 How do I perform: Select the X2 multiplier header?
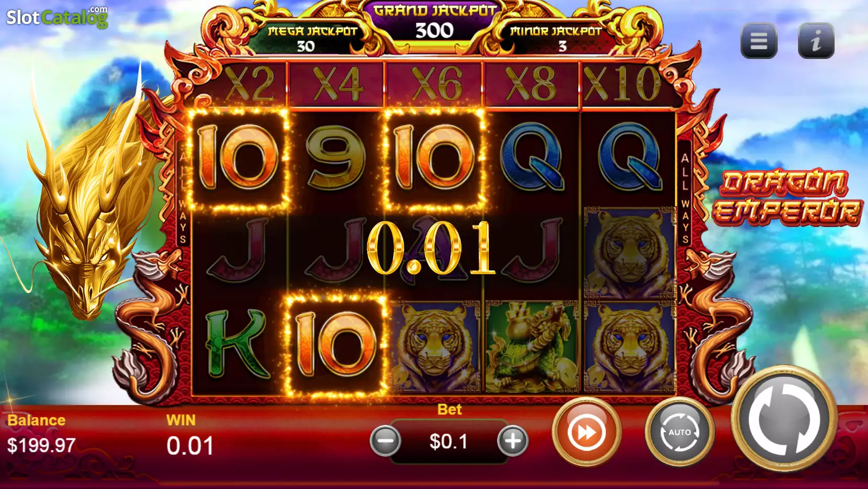250,84
